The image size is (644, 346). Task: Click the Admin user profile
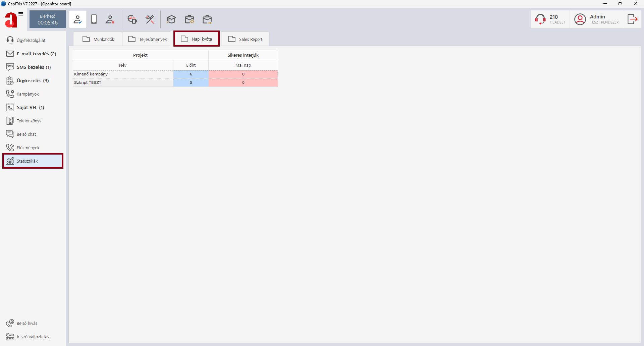(597, 19)
